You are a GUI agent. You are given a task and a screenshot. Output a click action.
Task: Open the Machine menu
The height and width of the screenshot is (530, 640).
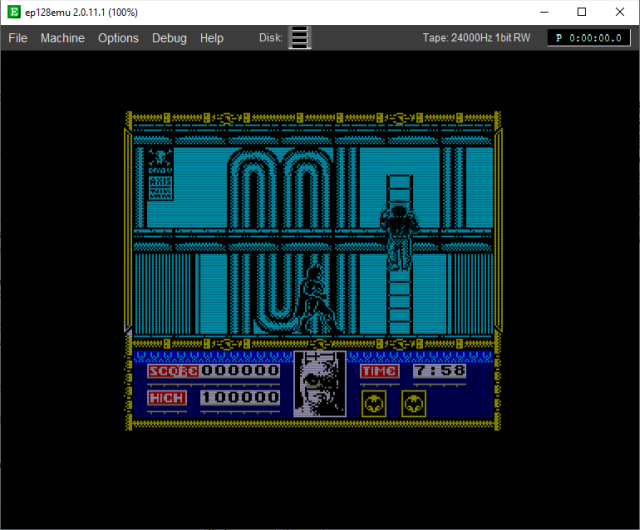[x=62, y=38]
